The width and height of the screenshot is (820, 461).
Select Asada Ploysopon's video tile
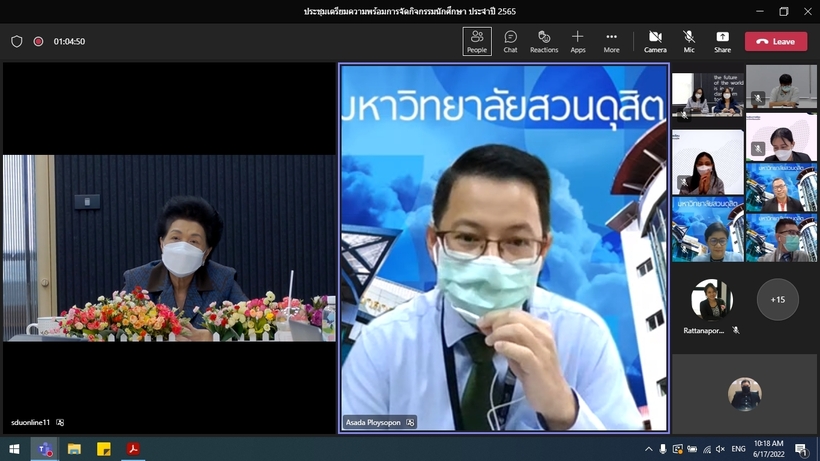coord(504,248)
